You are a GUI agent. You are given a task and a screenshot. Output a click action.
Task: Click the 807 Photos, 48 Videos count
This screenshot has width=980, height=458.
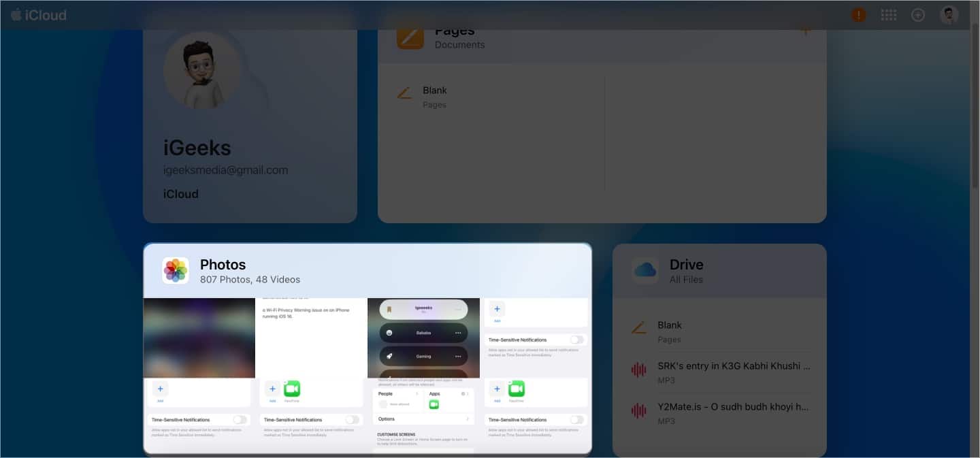(250, 280)
